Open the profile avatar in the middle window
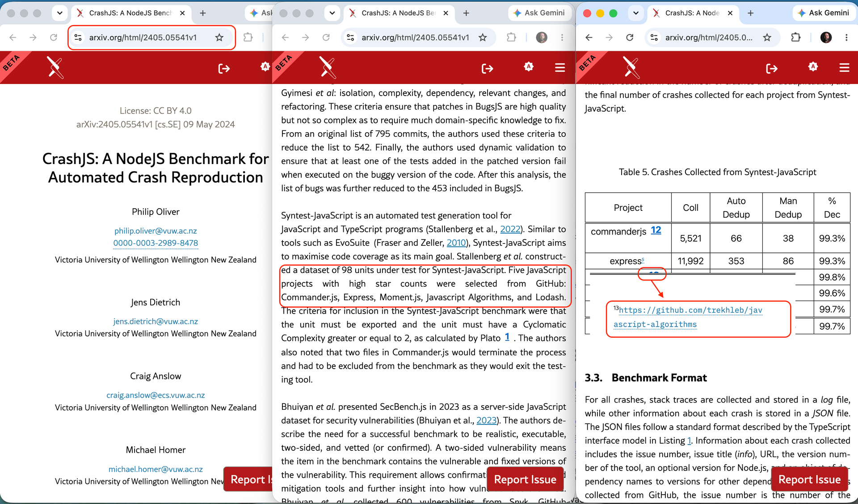This screenshot has height=504, width=858. pyautogui.click(x=542, y=38)
